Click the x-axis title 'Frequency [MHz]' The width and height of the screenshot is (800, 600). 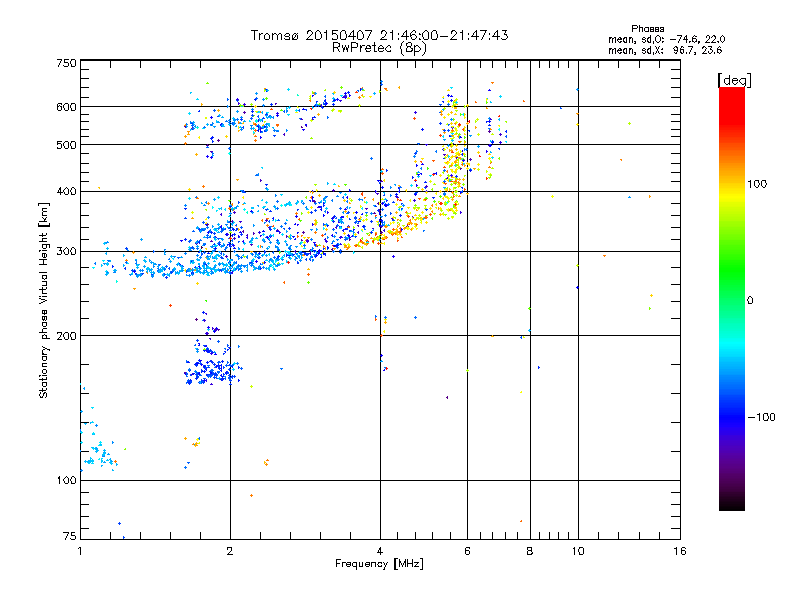point(379,564)
